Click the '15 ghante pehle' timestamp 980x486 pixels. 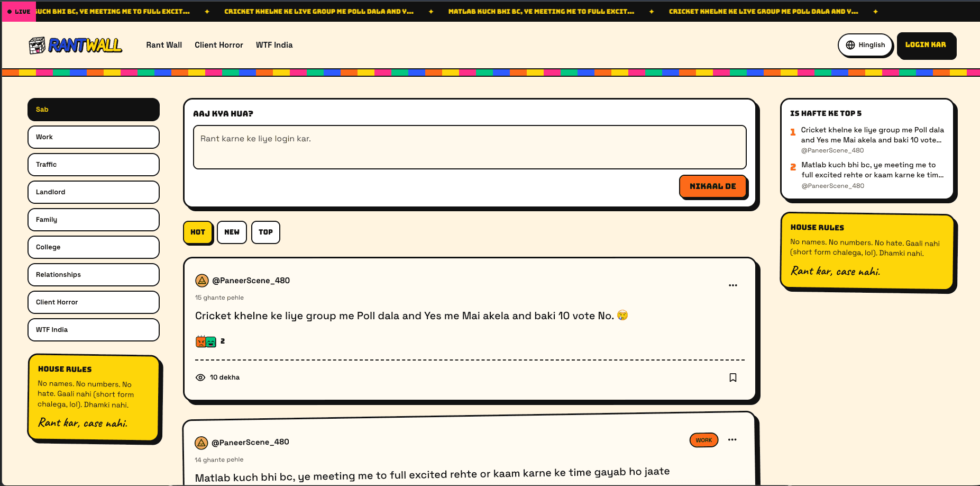[x=219, y=298]
